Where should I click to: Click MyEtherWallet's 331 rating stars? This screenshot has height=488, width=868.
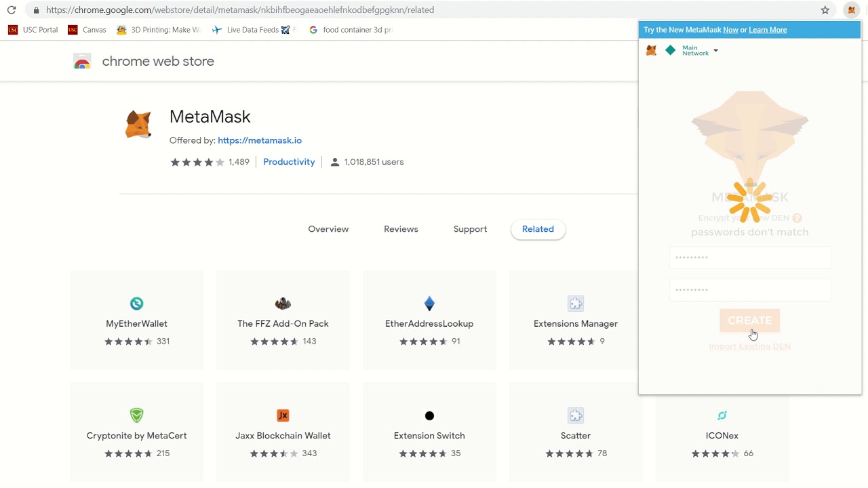(x=128, y=342)
